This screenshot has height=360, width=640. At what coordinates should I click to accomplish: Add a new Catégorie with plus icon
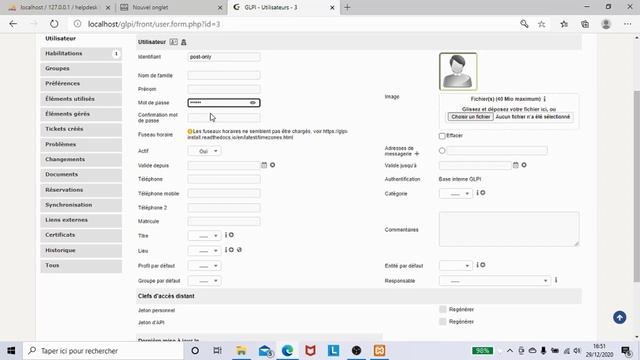click(483, 193)
